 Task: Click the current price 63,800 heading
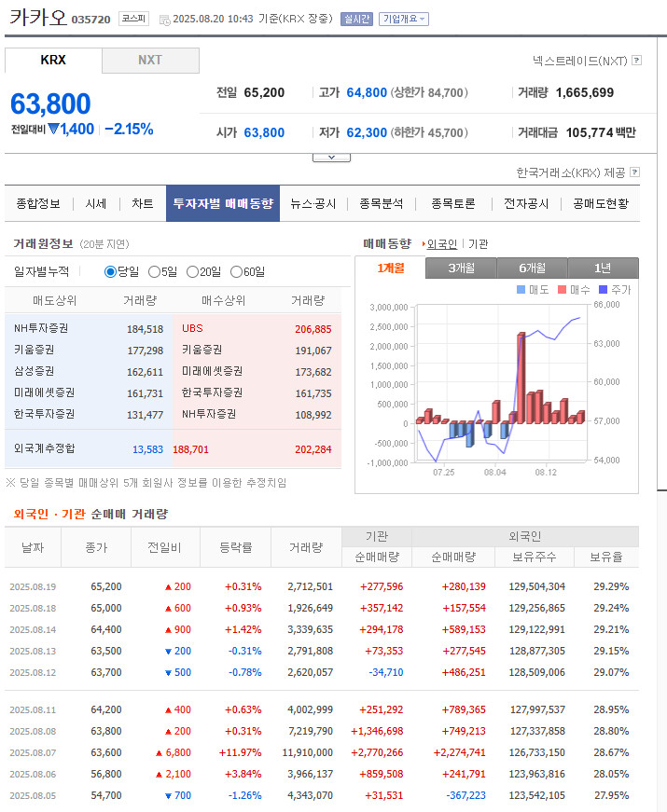coord(50,103)
